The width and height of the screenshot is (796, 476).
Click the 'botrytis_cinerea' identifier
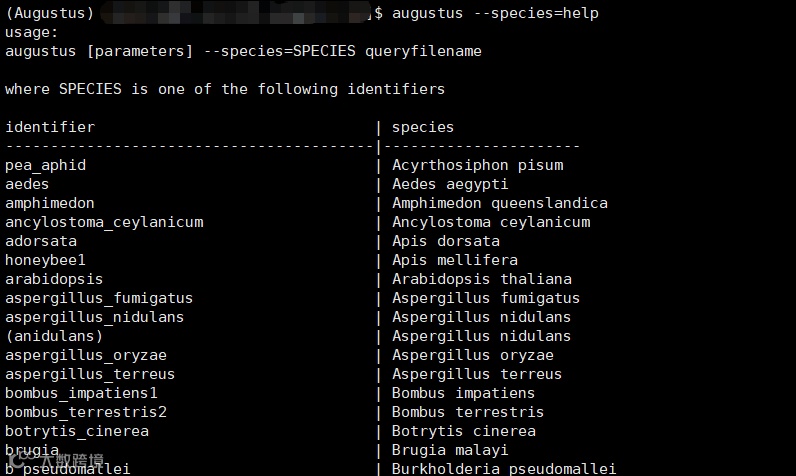pos(77,431)
